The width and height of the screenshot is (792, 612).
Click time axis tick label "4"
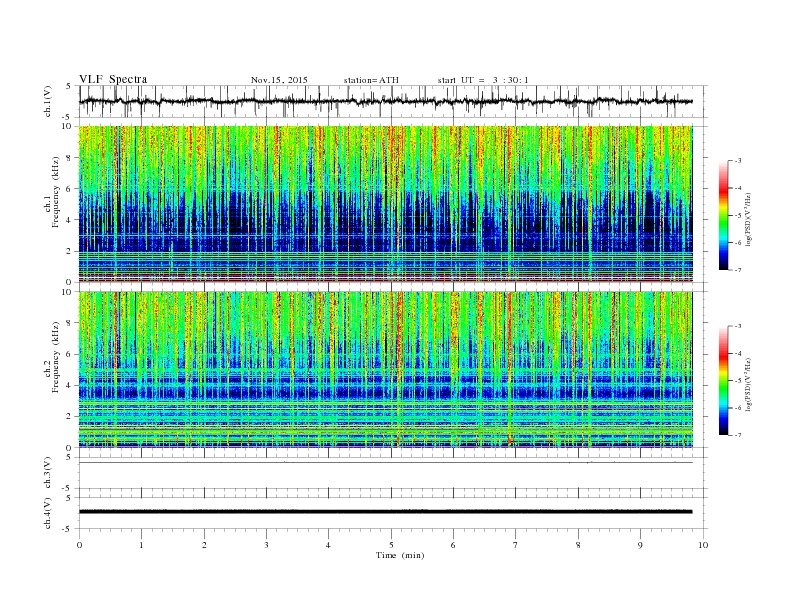328,545
